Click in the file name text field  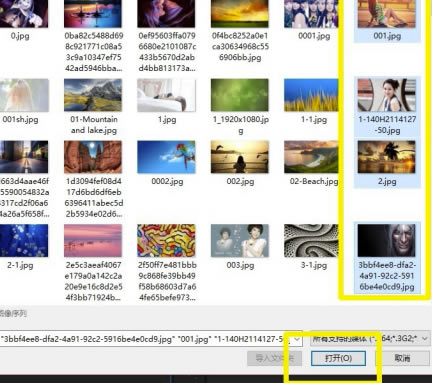pyautogui.click(x=146, y=339)
